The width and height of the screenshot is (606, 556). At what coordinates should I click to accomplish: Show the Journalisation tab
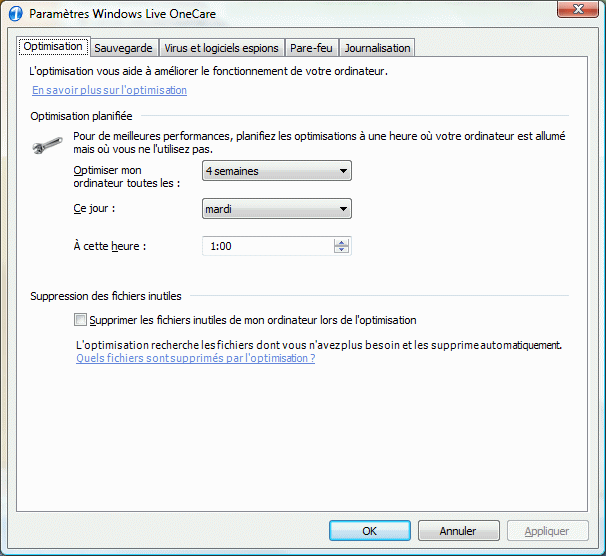coord(376,48)
